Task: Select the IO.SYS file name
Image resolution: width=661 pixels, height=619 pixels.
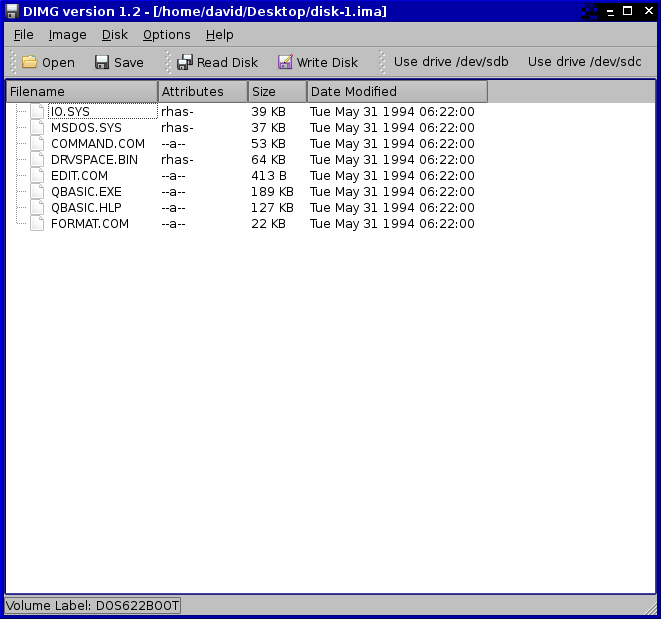Action: [70, 112]
